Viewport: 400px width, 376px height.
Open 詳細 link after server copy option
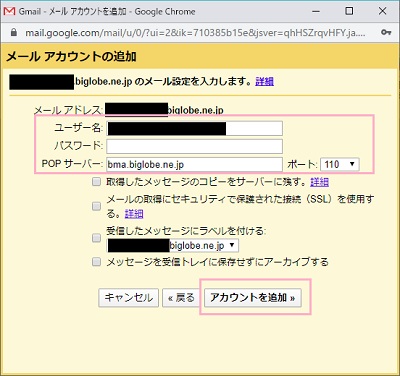[x=319, y=182]
